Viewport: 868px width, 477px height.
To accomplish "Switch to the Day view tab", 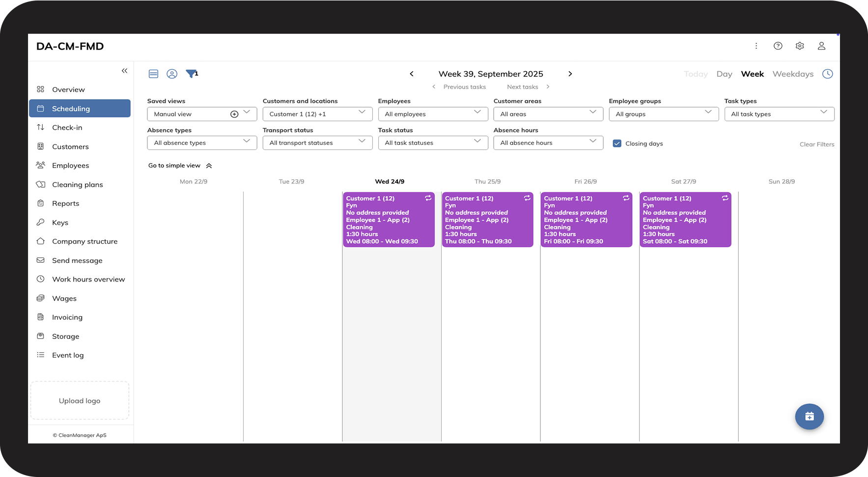I will [x=724, y=74].
